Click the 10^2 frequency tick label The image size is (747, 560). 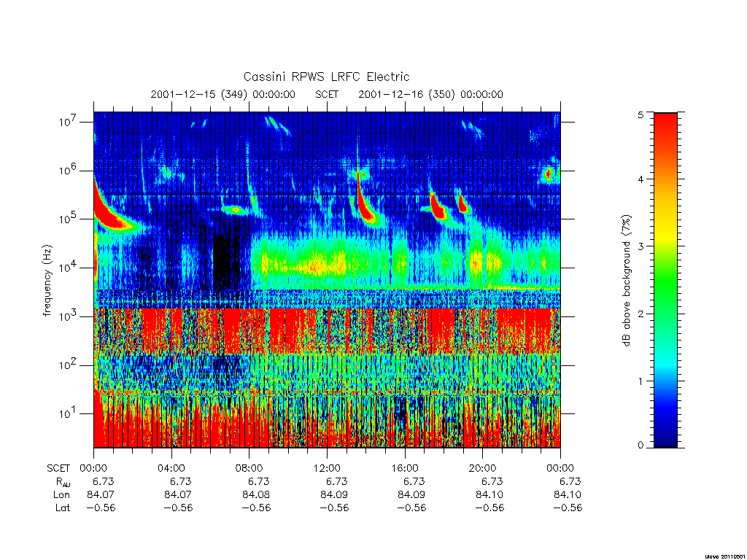(69, 365)
